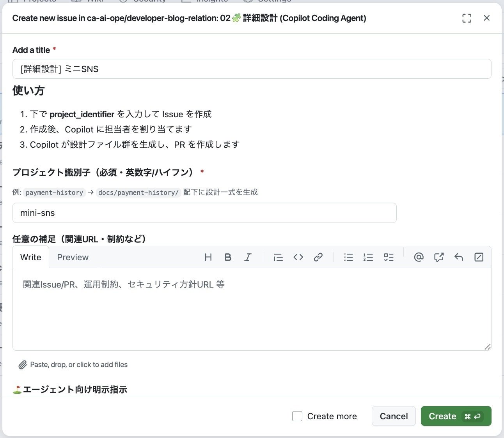
Task: Switch to the Preview tab
Action: [x=73, y=257]
